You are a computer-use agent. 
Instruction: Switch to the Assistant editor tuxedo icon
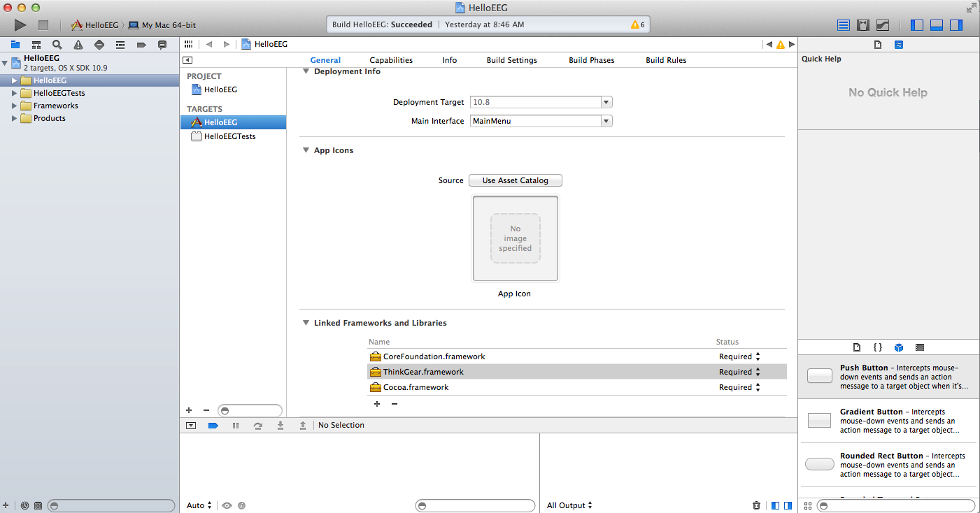click(863, 25)
